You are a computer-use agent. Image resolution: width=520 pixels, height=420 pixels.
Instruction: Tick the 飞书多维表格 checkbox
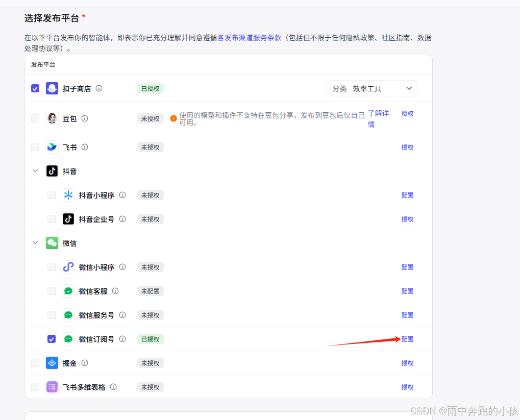point(35,387)
